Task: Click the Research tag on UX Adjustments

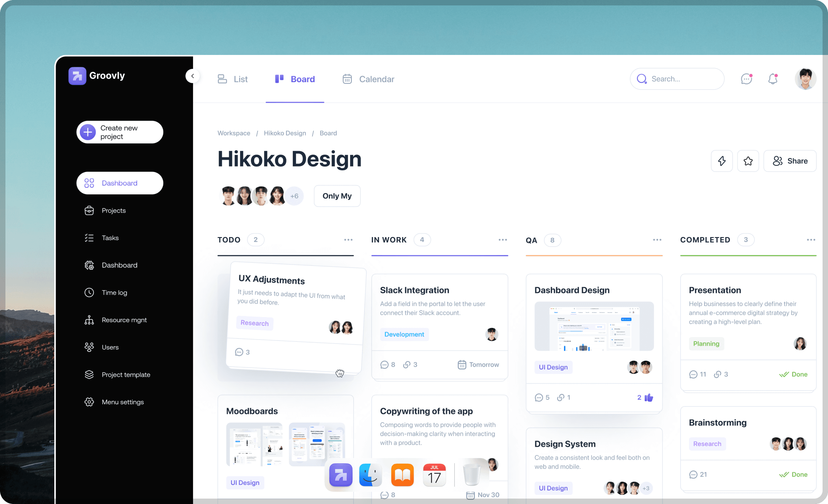Action: point(255,323)
